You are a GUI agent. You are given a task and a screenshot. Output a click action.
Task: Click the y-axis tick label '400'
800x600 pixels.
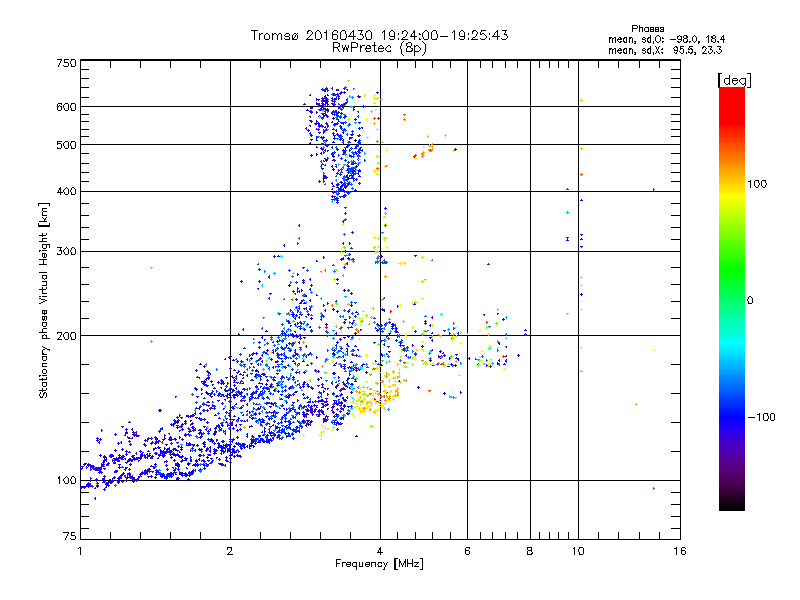click(66, 192)
